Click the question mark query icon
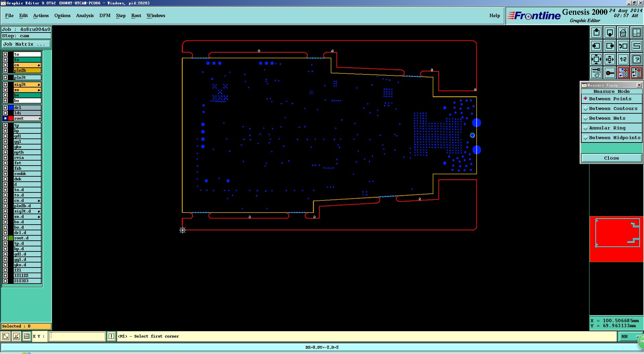644x354 pixels. 637,59
